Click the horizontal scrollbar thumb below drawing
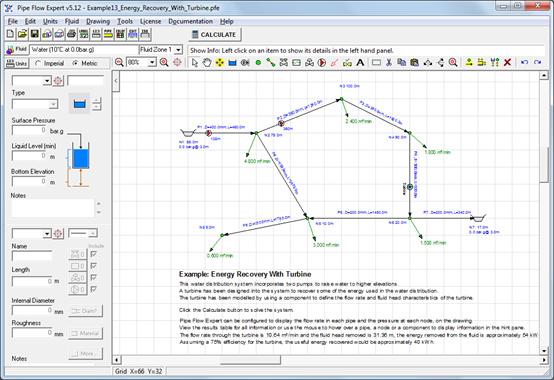 pos(250,360)
